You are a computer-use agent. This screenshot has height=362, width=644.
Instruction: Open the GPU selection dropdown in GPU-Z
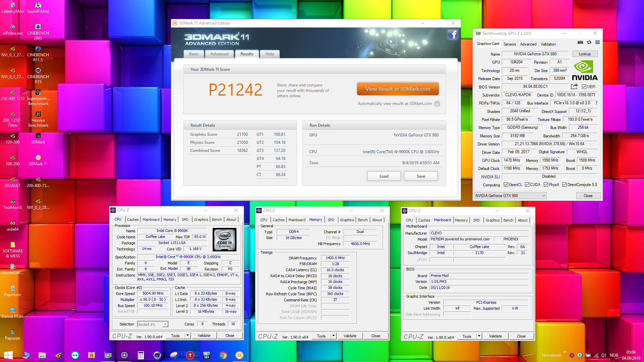coord(510,196)
